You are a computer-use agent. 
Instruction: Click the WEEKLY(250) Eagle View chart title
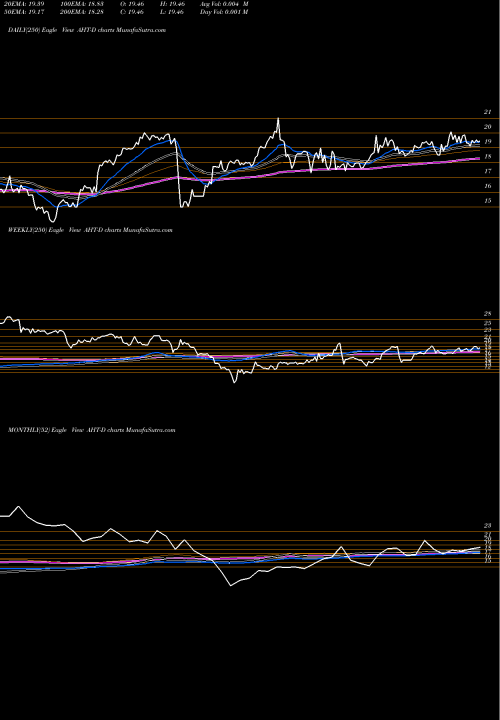(x=90, y=230)
